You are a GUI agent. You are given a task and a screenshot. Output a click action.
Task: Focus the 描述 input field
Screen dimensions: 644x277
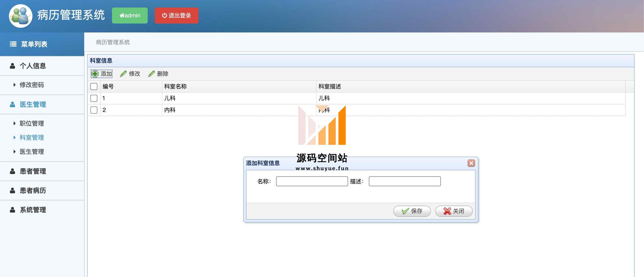pyautogui.click(x=405, y=181)
